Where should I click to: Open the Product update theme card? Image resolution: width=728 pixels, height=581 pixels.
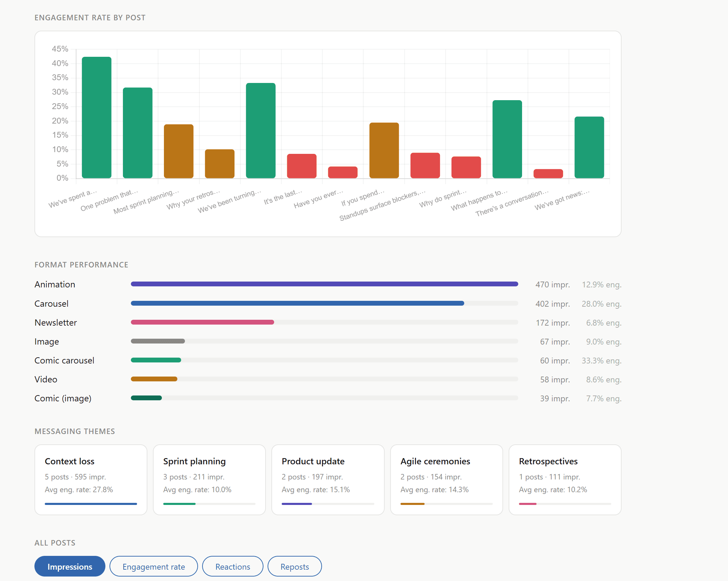[x=328, y=480]
